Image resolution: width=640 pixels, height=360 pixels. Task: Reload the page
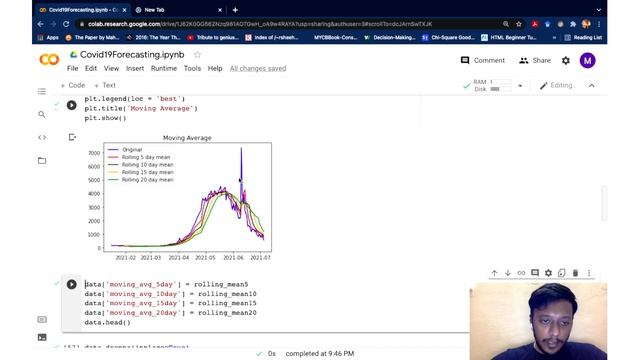[x=66, y=24]
